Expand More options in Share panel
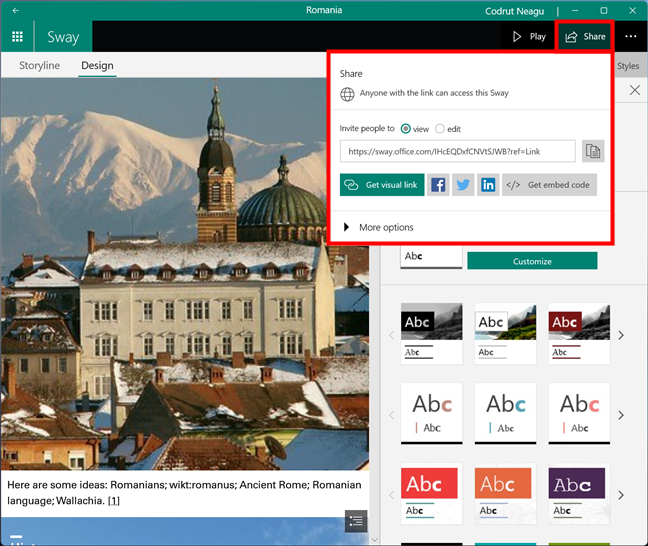The image size is (648, 546). (378, 228)
